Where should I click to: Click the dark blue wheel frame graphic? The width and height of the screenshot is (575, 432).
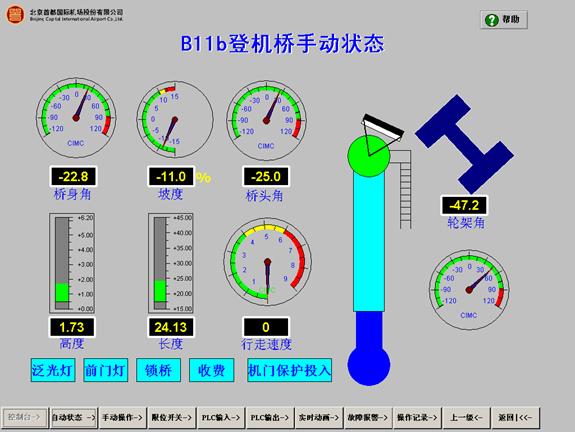pyautogui.click(x=465, y=144)
